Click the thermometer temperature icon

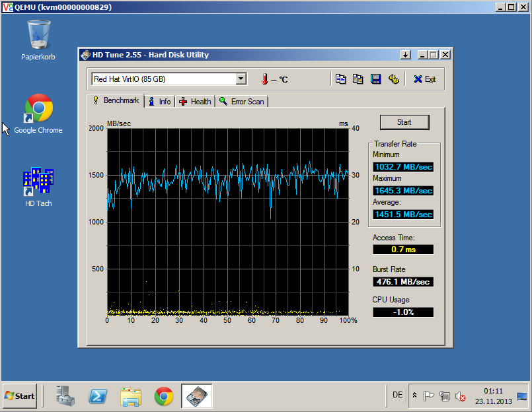click(x=264, y=79)
